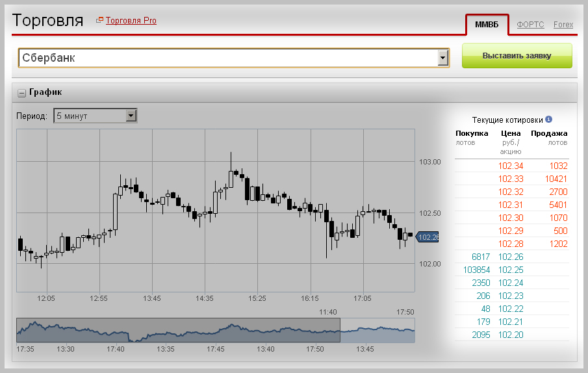
Task: Click the buy volume 2350 lots
Action: tap(481, 283)
